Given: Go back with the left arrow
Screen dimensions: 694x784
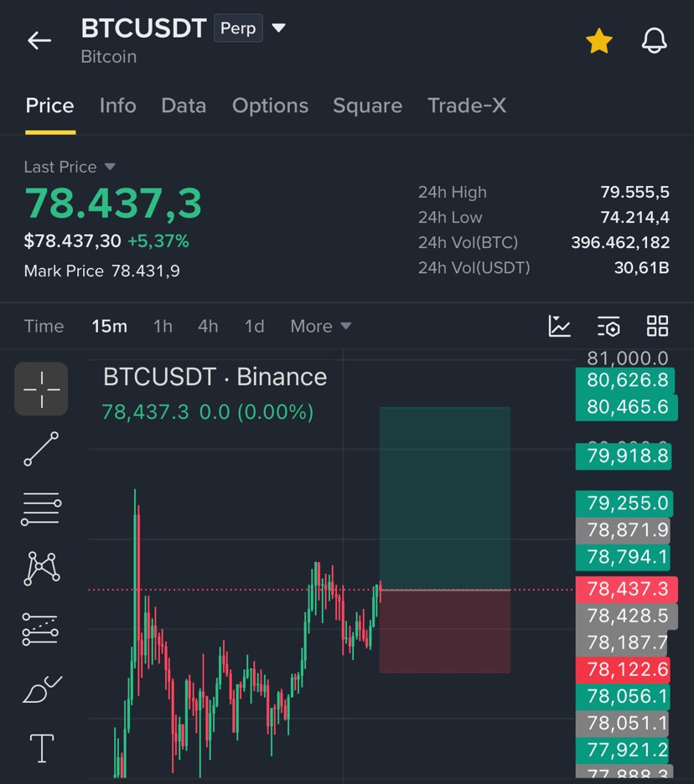Looking at the screenshot, I should click(39, 40).
